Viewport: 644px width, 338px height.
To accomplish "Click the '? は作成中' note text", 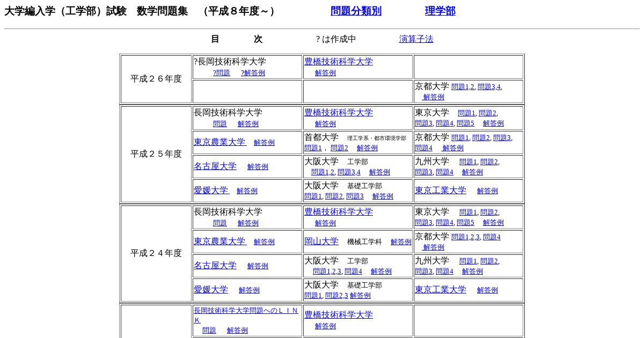I will tap(336, 39).
